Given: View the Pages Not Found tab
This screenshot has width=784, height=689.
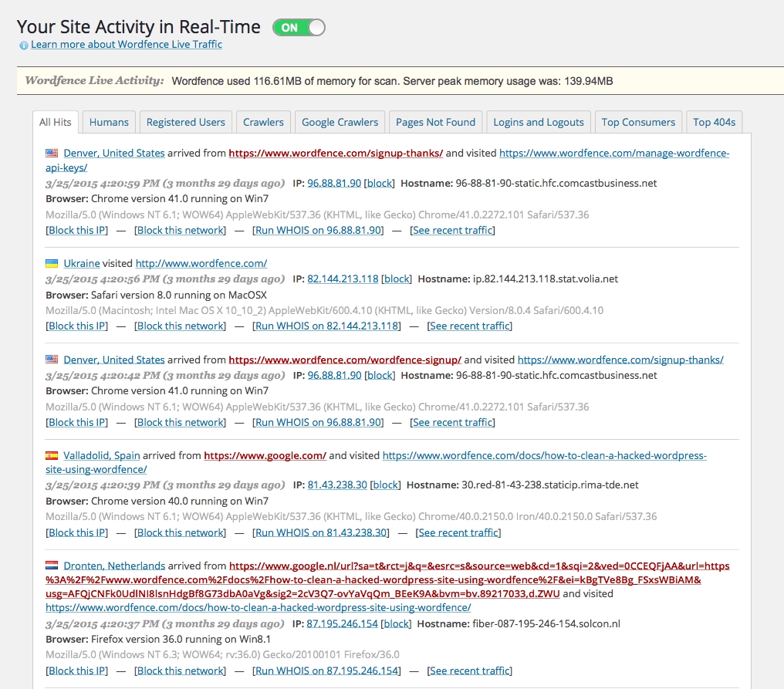Looking at the screenshot, I should [x=435, y=123].
